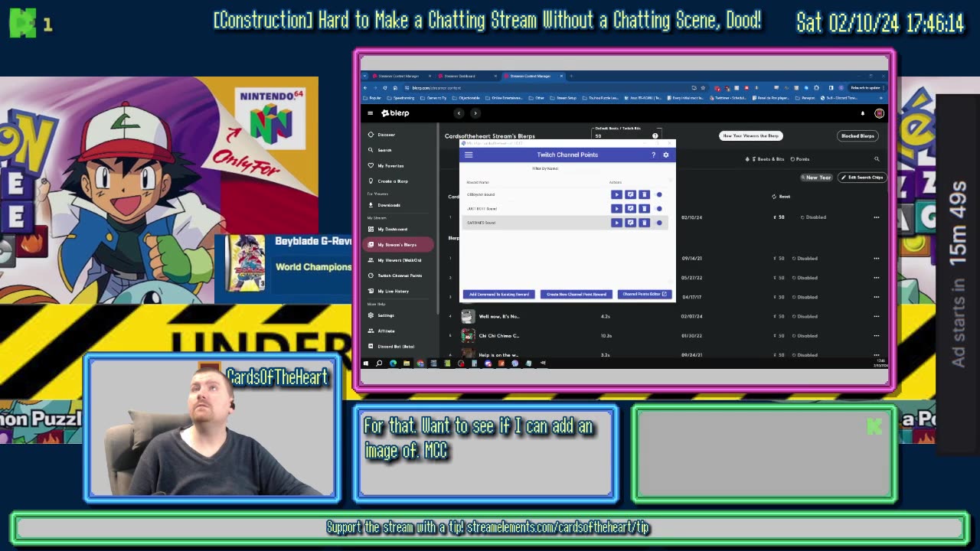
Task: Play the JUST DO IT Sound reward
Action: pyautogui.click(x=616, y=208)
